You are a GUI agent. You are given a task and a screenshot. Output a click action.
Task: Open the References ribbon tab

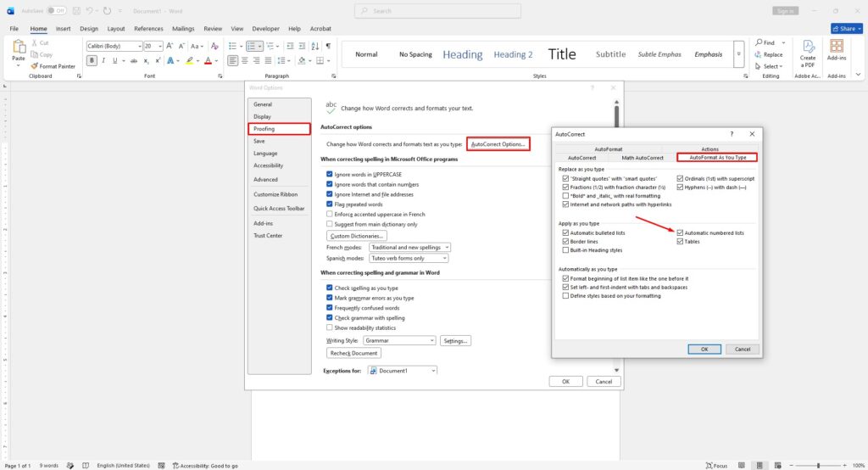pyautogui.click(x=148, y=28)
